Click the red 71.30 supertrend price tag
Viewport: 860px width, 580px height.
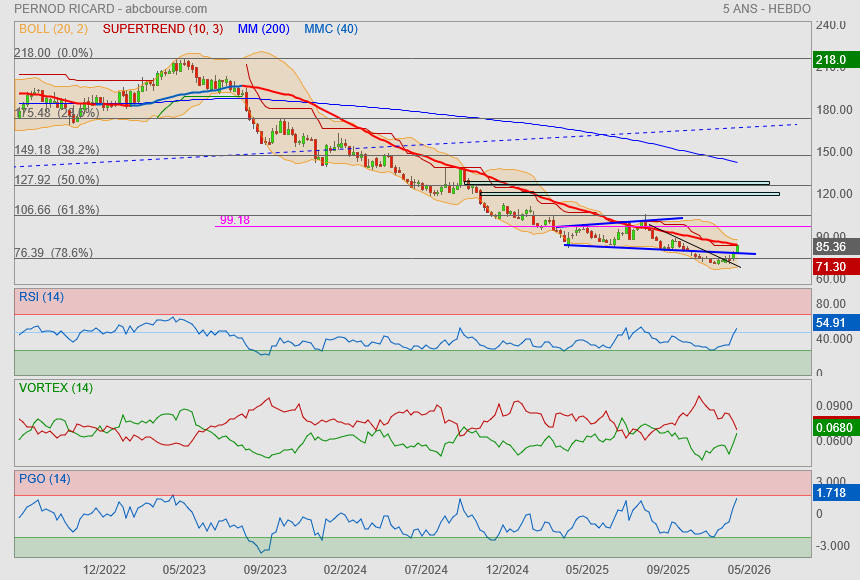click(830, 267)
